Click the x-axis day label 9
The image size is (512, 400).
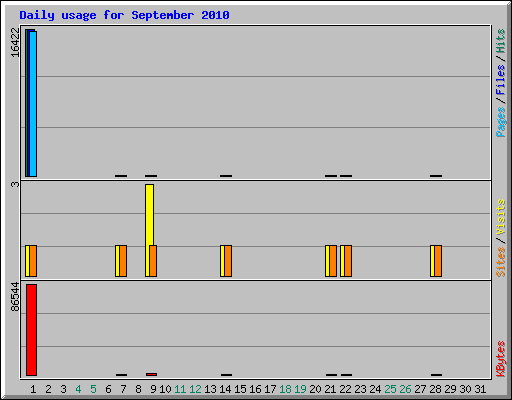click(x=153, y=389)
